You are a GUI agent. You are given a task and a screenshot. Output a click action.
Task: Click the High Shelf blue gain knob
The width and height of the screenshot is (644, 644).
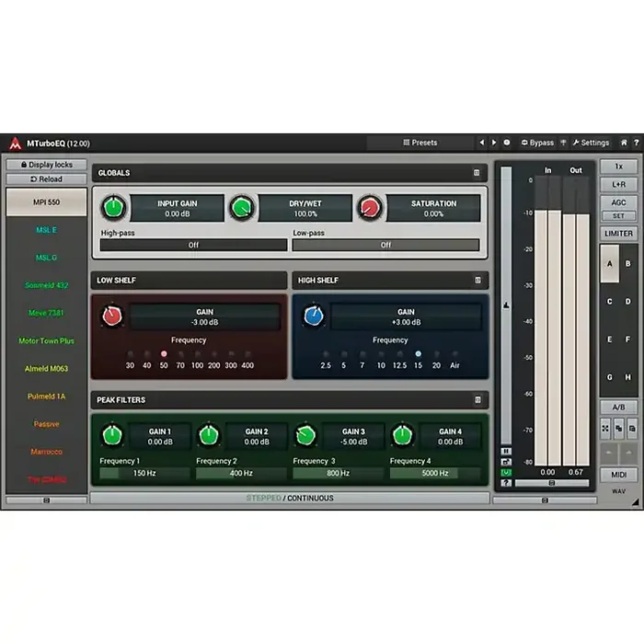click(x=314, y=316)
